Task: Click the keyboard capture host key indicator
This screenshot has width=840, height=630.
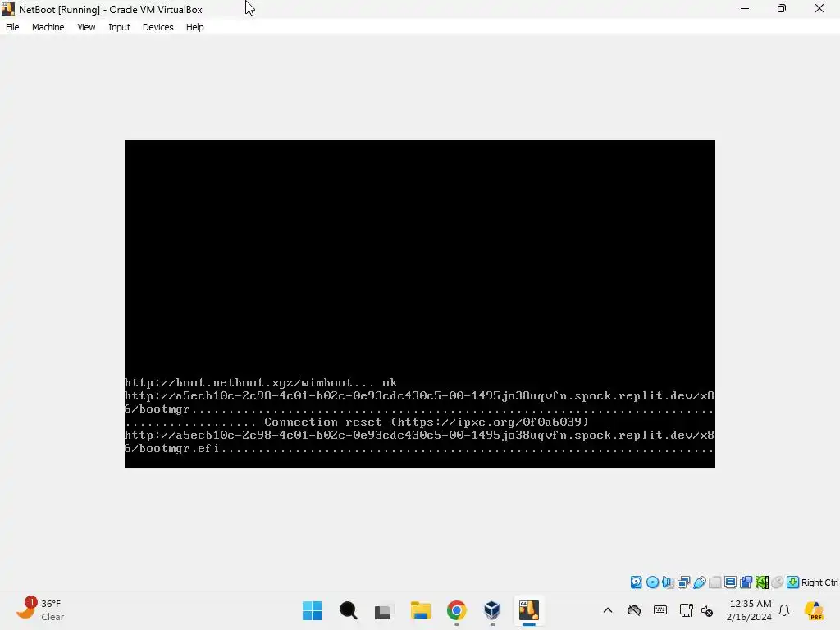Action: [793, 582]
